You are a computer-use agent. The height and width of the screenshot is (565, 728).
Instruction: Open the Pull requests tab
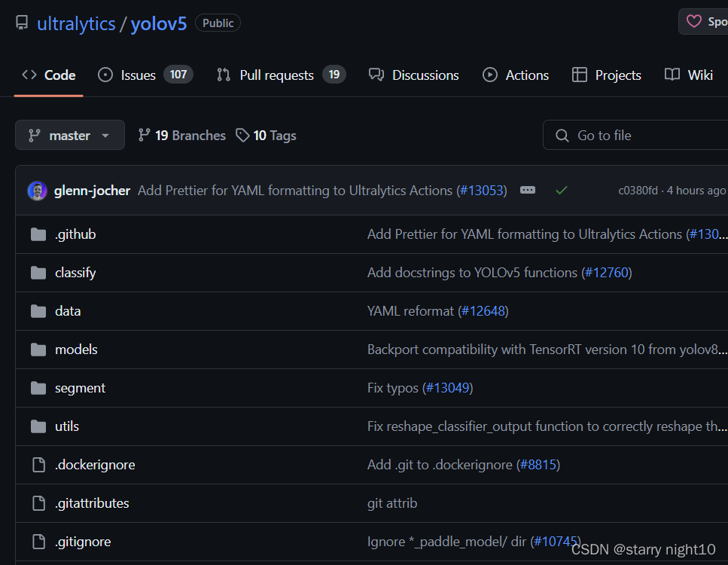pos(281,75)
